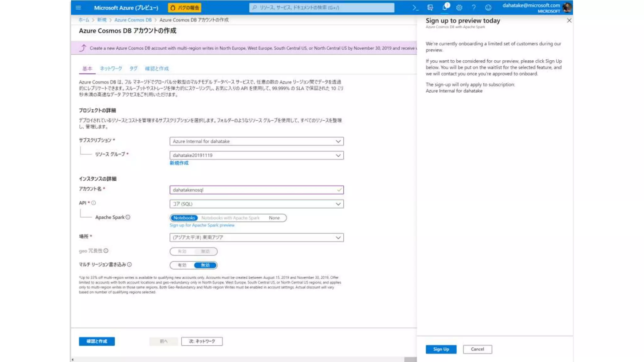The height and width of the screenshot is (362, 644).
Task: Click the bug report button
Action: (185, 8)
